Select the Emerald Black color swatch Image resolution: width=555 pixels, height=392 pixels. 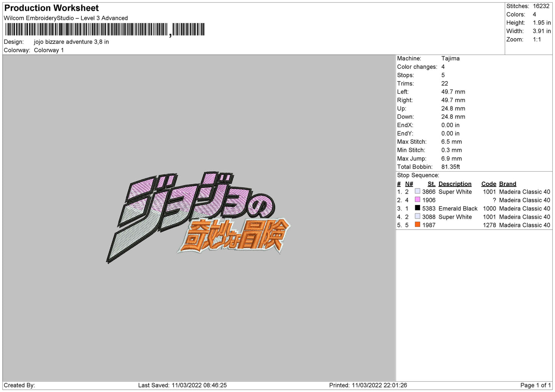pyautogui.click(x=417, y=208)
